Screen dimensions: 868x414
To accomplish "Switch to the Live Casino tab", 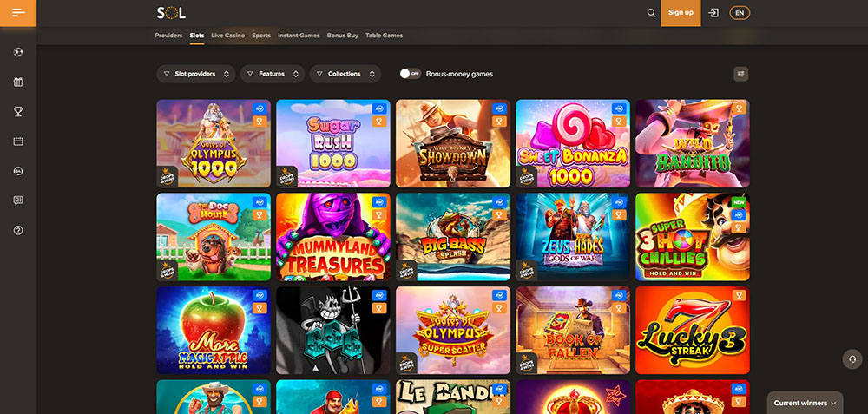I will coord(228,36).
